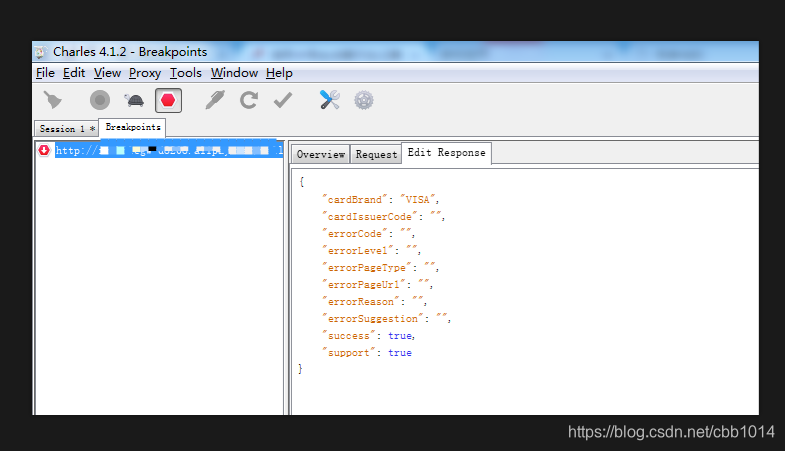Clear the session with the broom icon
The image size is (785, 451).
click(x=53, y=100)
